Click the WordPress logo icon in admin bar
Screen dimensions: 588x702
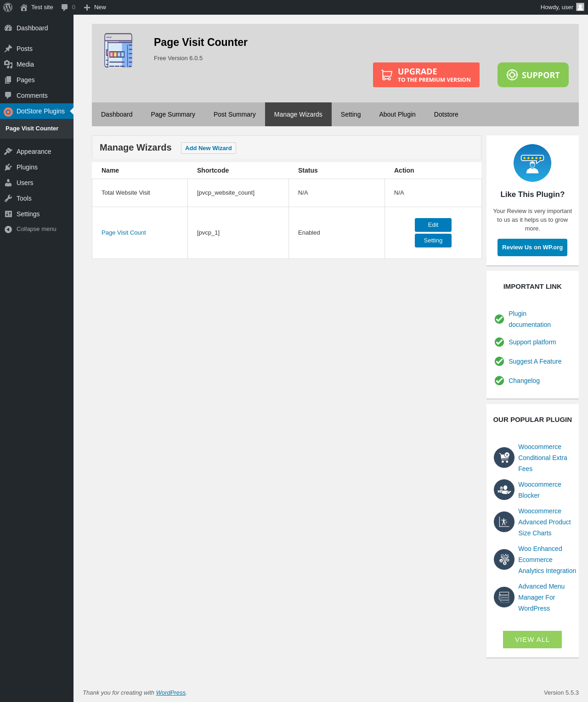click(8, 7)
